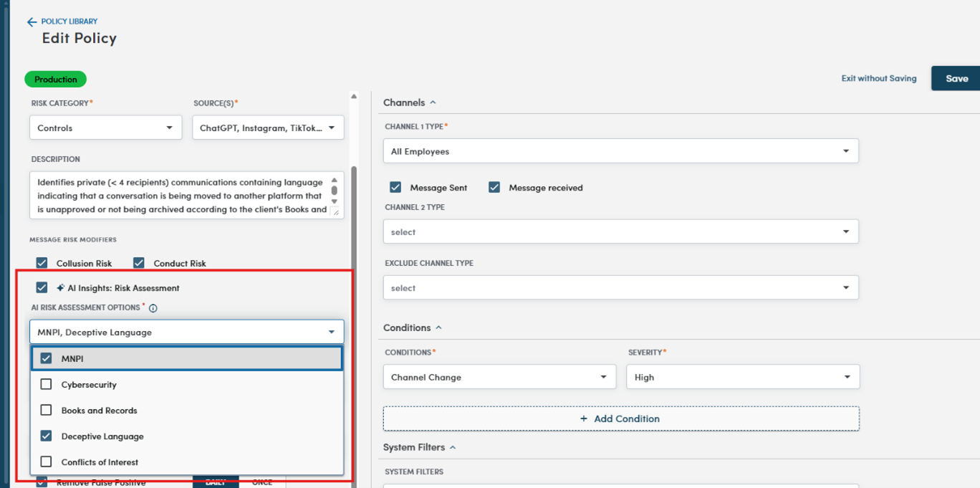Open the Risk Category dropdown
The width and height of the screenshot is (980, 488).
[x=105, y=128]
